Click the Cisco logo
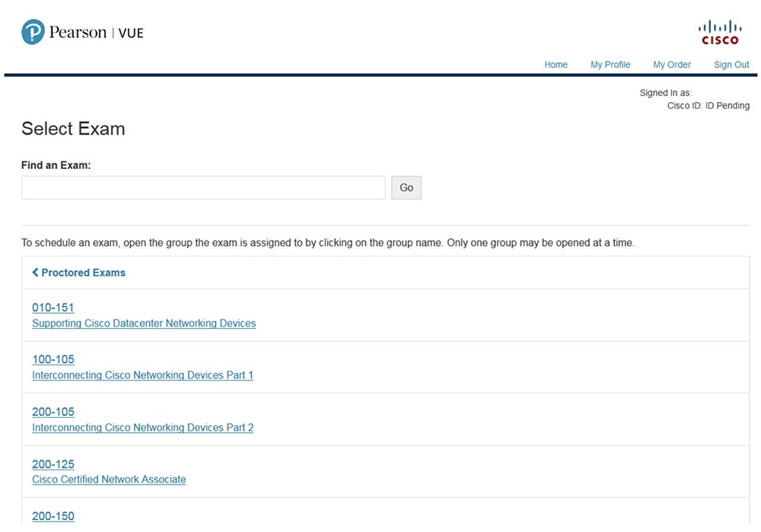Viewport: 761px width, 532px height. coord(720,33)
